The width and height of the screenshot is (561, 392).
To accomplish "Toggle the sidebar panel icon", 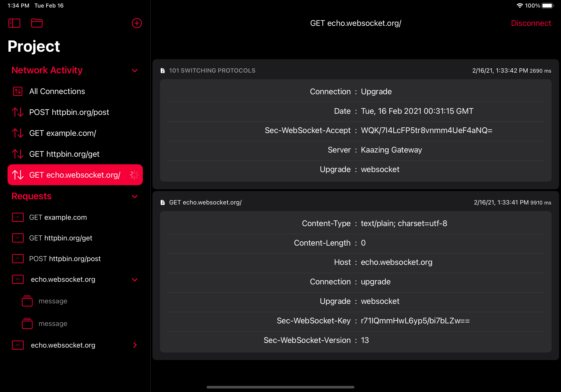I will click(x=14, y=23).
